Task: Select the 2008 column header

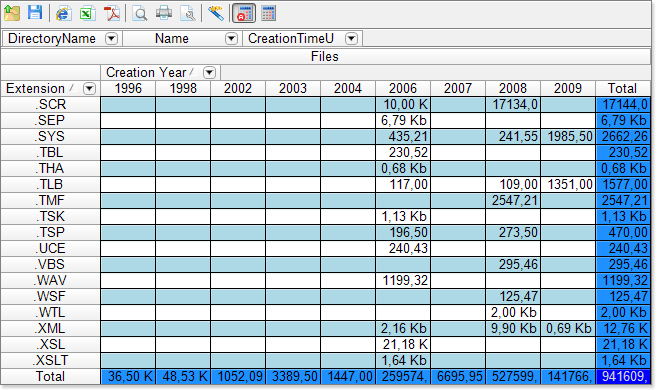Action: (513, 88)
